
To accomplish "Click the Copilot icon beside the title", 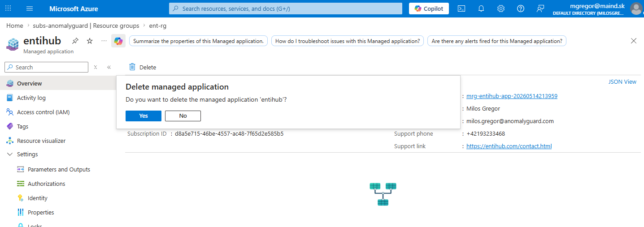I will pyautogui.click(x=118, y=41).
